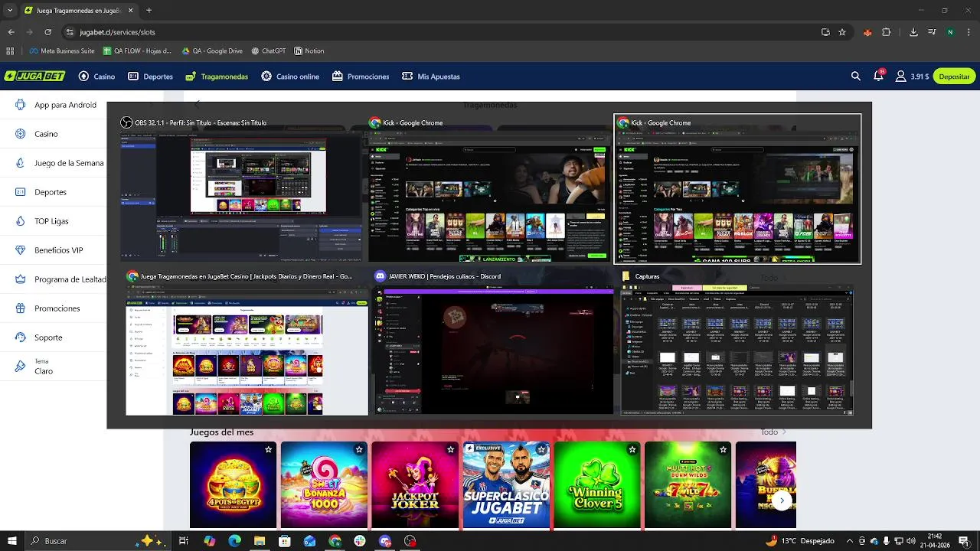Open the Chrome extensions puzzle icon
Viewport: 980px width, 551px height.
click(x=887, y=32)
